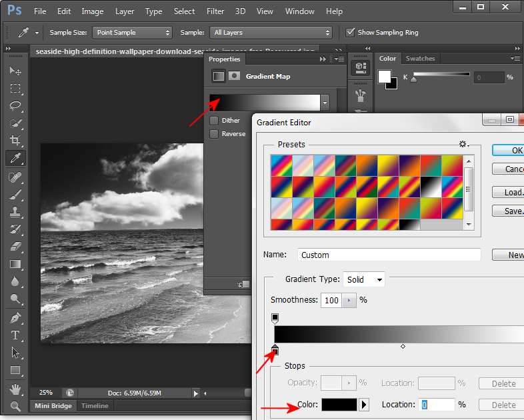Select the Horizontal Type tool
This screenshot has height=420, width=524.
[x=15, y=335]
